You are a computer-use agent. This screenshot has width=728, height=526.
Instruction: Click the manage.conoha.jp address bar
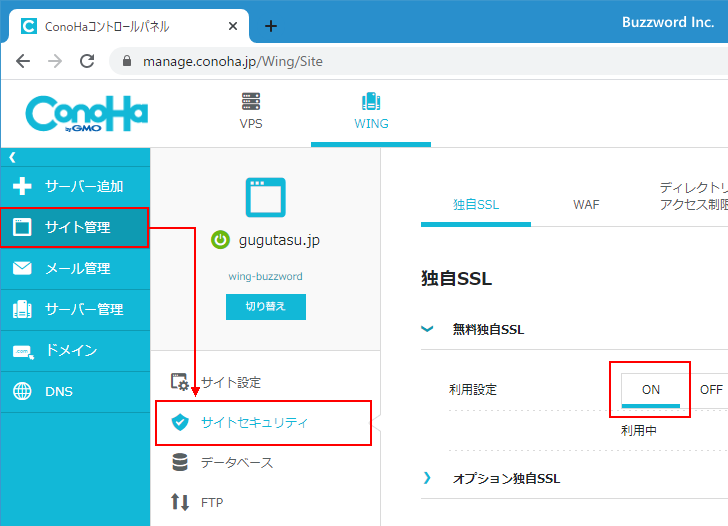pos(418,61)
